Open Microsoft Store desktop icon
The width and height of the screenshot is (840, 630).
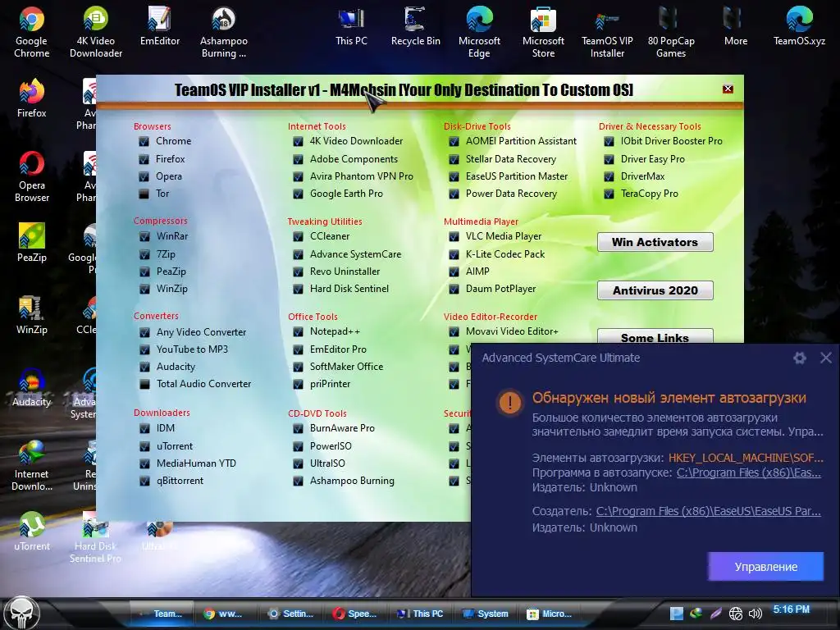pos(543,32)
